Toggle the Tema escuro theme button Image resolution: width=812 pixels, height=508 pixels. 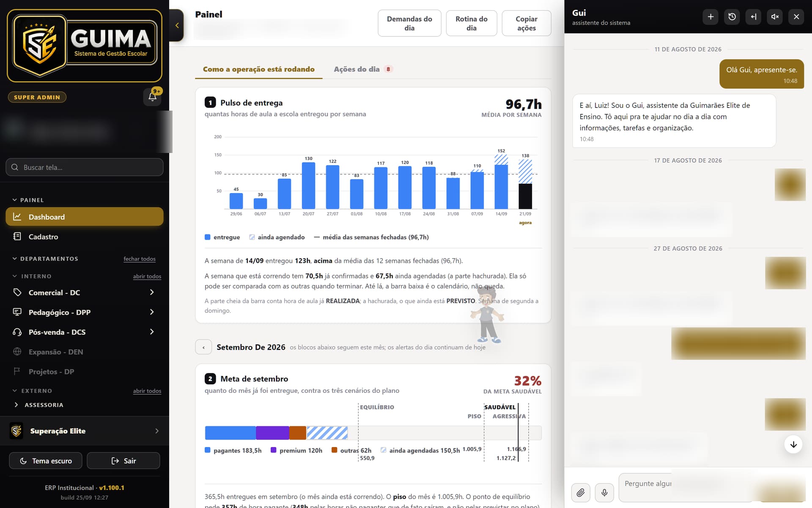click(x=46, y=461)
